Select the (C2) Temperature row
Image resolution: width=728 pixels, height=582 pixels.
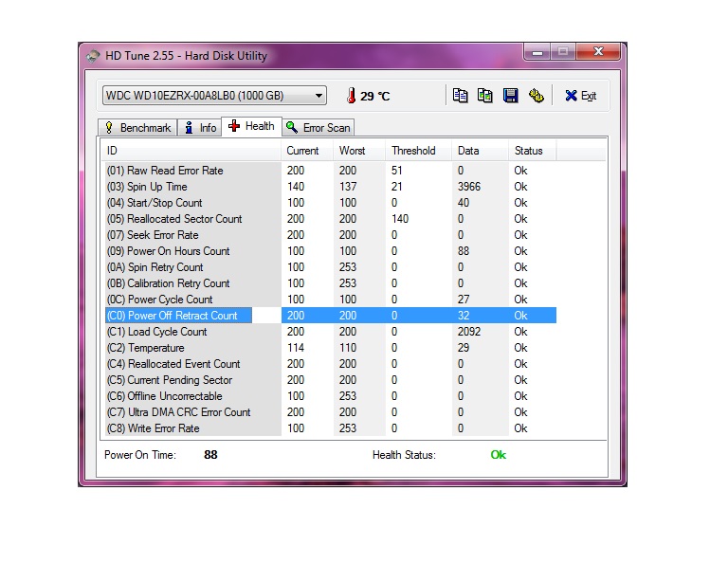[x=331, y=348]
